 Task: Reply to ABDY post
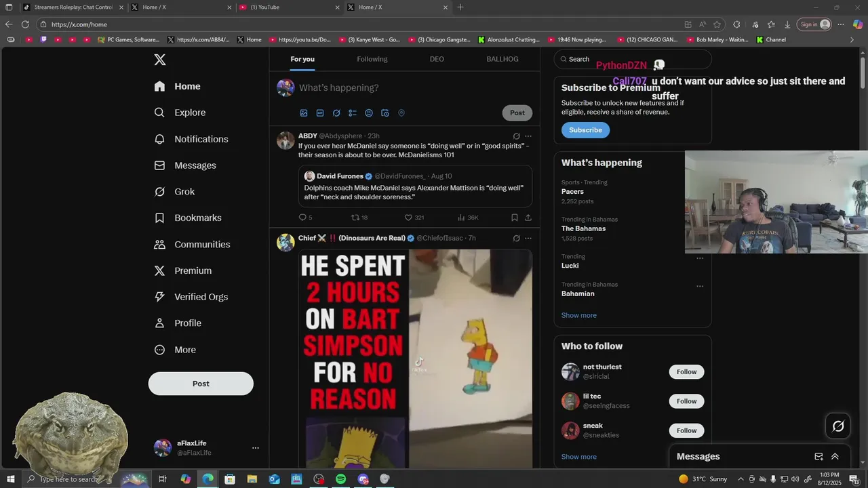point(305,218)
